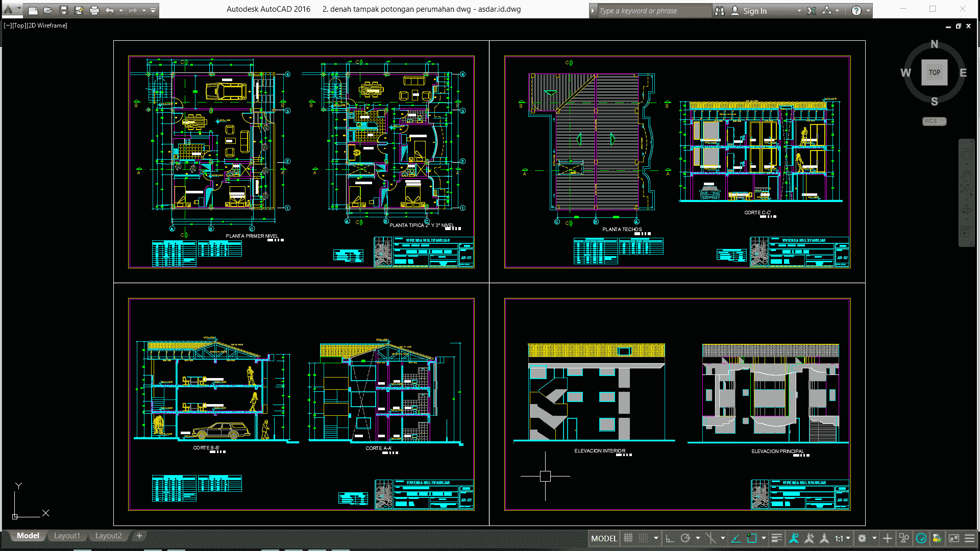Open the [2D Wireframe] visual style menu
980x551 pixels.
[47, 26]
